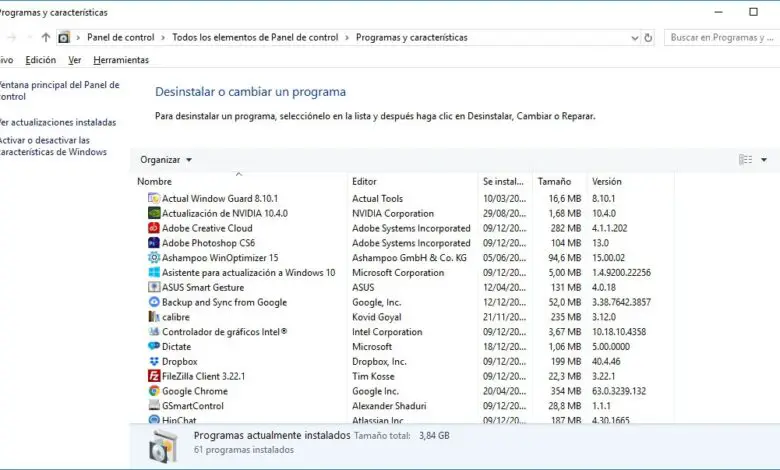Click the Dropbox icon
The image size is (780, 470).
point(154,361)
